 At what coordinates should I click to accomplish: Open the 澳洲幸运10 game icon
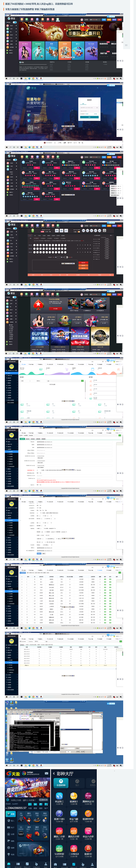[88, 796]
